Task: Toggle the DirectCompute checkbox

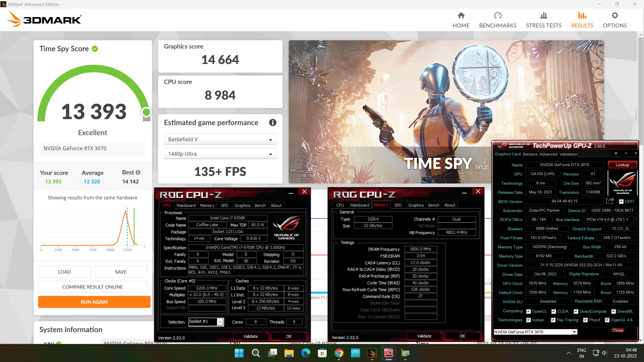Action: click(x=576, y=311)
